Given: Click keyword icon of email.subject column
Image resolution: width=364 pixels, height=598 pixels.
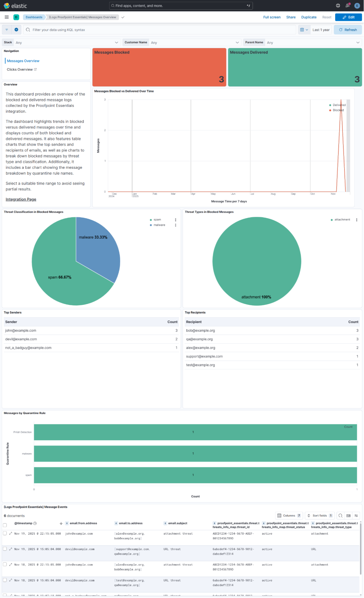Looking at the screenshot, I should [165, 523].
